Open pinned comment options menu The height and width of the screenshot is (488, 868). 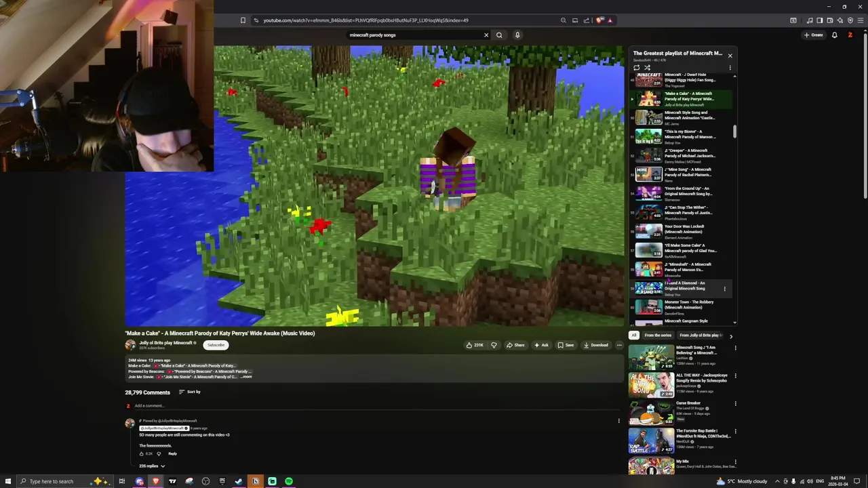pos(618,421)
